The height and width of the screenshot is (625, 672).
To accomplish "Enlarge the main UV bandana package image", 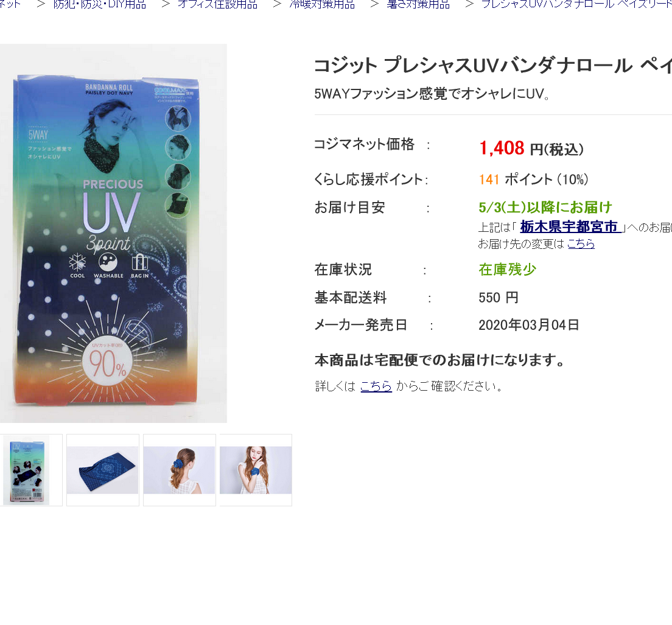I will [113, 233].
